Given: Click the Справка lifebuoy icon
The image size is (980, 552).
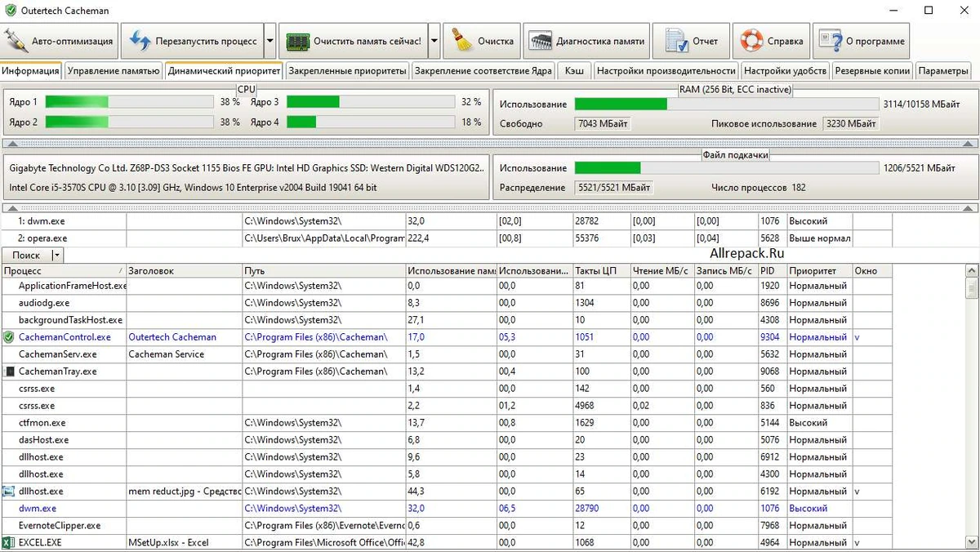Looking at the screenshot, I should click(751, 41).
